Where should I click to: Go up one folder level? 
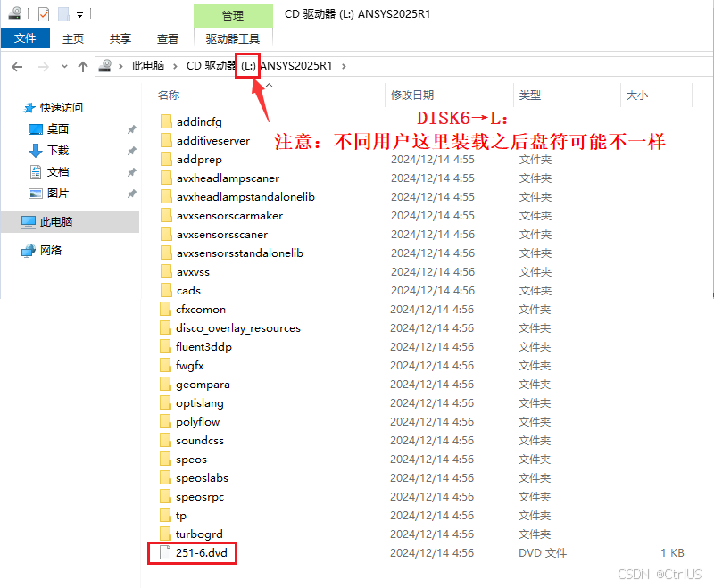82,67
